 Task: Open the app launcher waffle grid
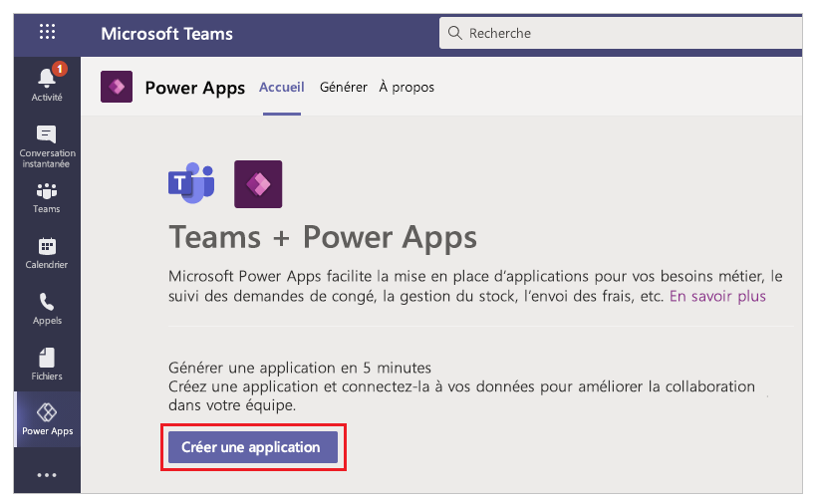pyautogui.click(x=47, y=32)
